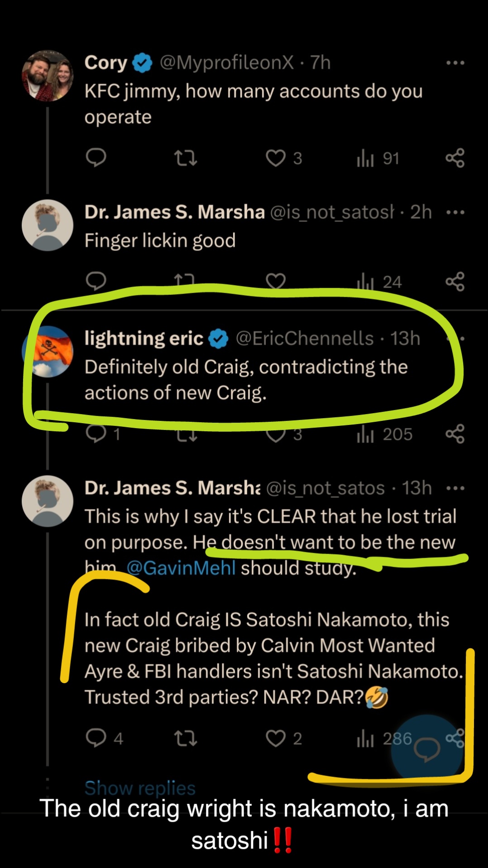Screen dimensions: 488x868
Task: Open lightning eric's pirate flag avatar
Action: (x=48, y=351)
